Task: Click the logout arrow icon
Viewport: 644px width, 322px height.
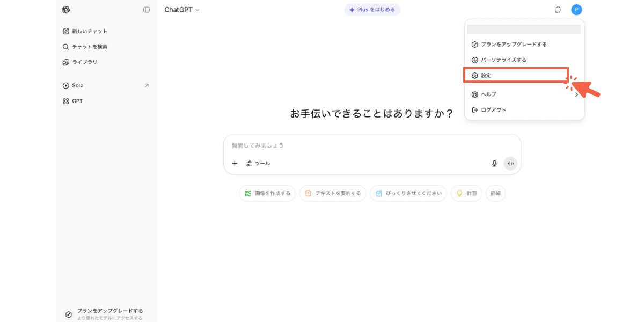Action: pos(474,110)
